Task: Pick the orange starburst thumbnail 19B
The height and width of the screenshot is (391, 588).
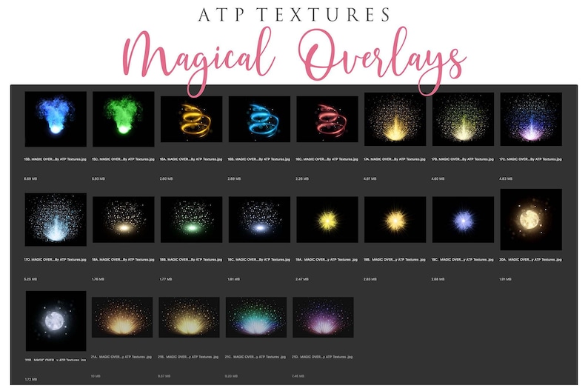Action: click(395, 220)
